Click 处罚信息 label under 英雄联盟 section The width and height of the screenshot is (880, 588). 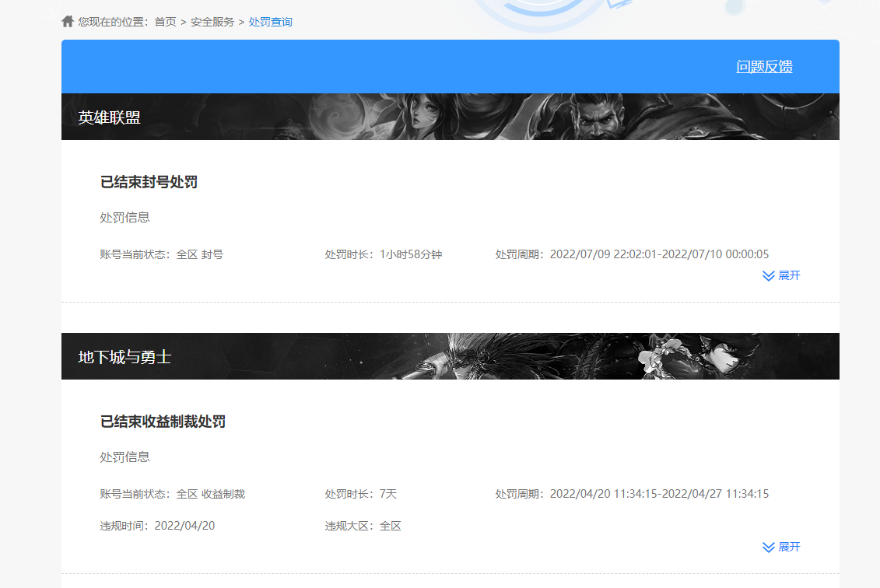pos(124,217)
